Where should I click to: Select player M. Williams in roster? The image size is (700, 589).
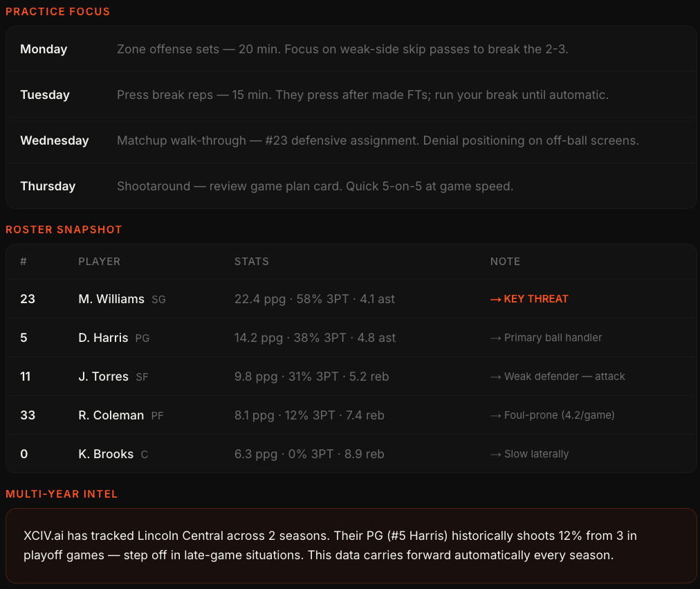click(x=111, y=299)
